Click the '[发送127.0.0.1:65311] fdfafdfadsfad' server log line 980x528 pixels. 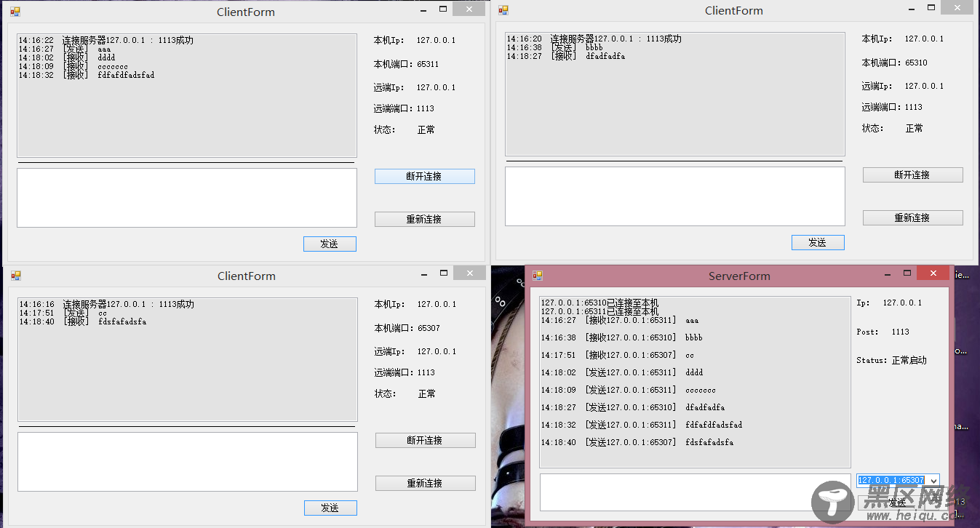(x=641, y=425)
